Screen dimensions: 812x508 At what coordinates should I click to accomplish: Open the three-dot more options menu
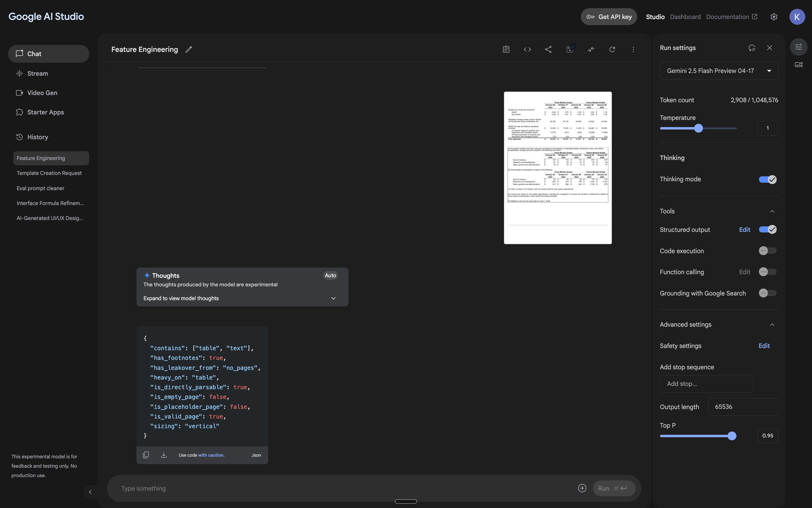(x=633, y=49)
